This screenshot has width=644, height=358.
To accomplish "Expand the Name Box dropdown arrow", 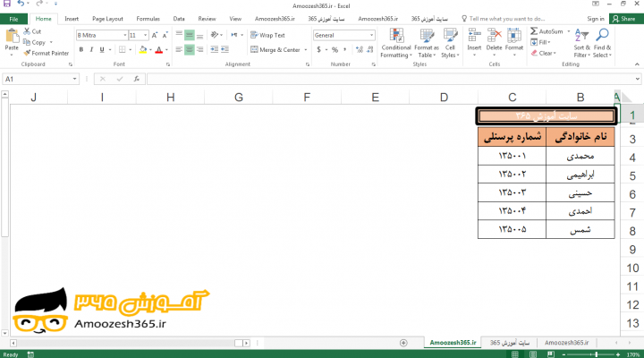I will (x=74, y=79).
